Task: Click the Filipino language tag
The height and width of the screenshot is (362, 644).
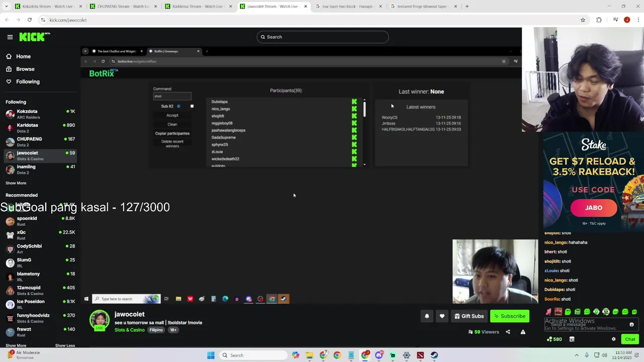Action: pos(156,330)
